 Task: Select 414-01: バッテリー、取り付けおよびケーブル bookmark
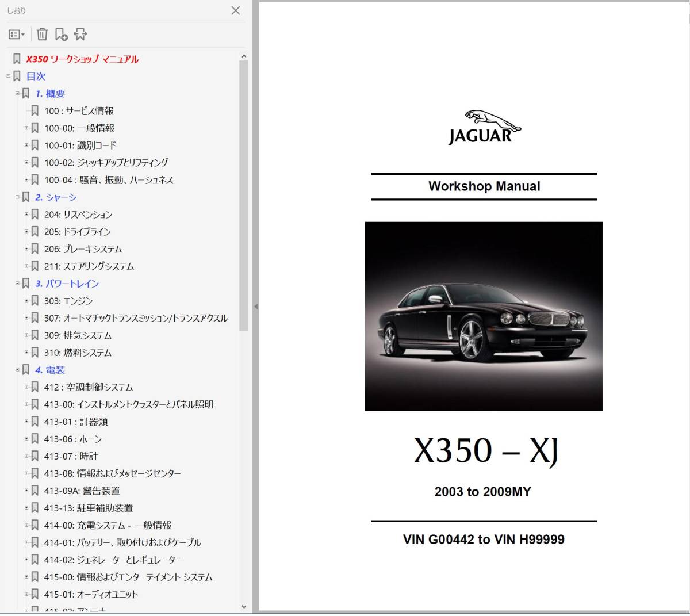122,542
